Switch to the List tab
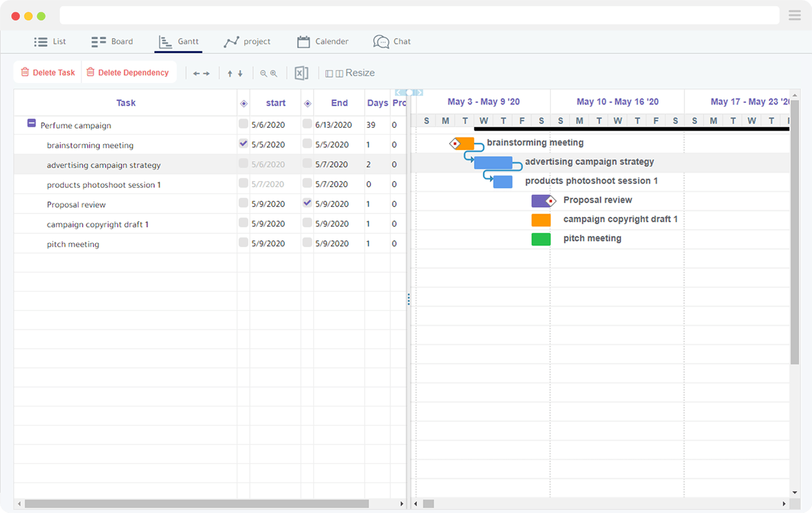 click(x=50, y=42)
